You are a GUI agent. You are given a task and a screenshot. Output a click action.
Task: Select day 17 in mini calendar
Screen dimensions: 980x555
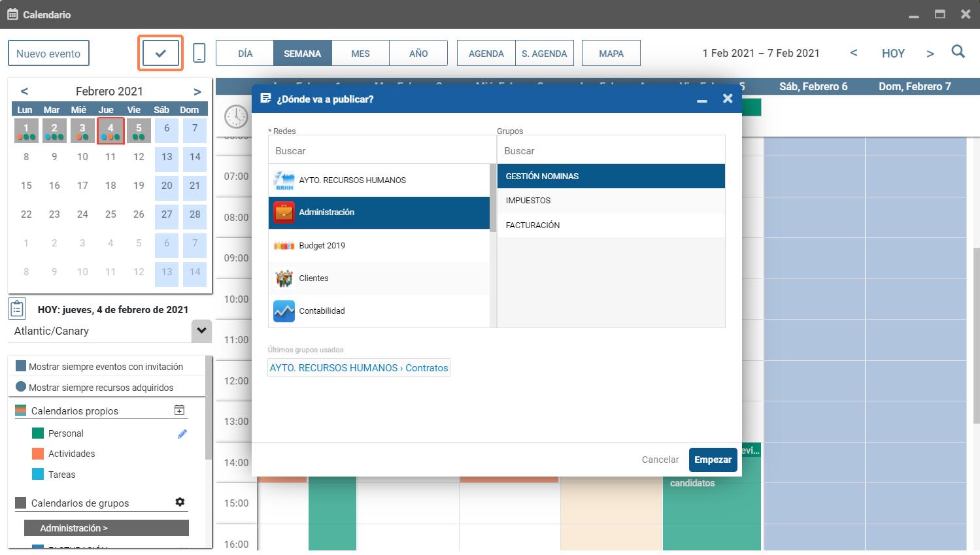coord(82,186)
